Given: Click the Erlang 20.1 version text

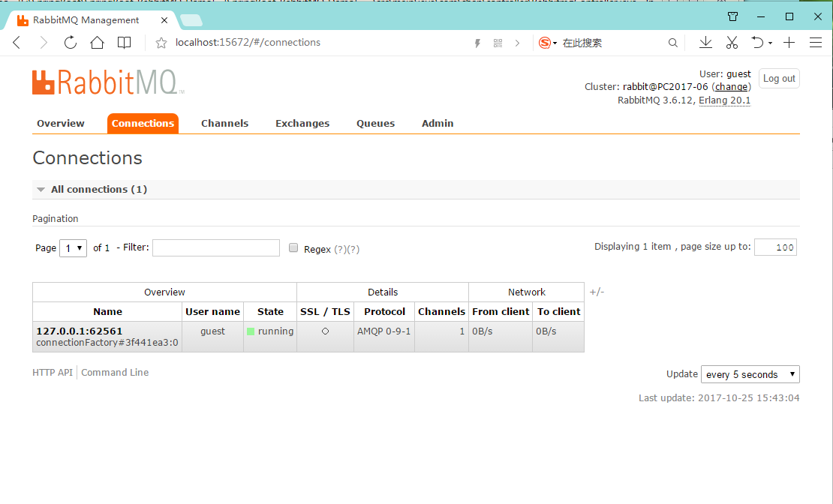Looking at the screenshot, I should click(725, 100).
